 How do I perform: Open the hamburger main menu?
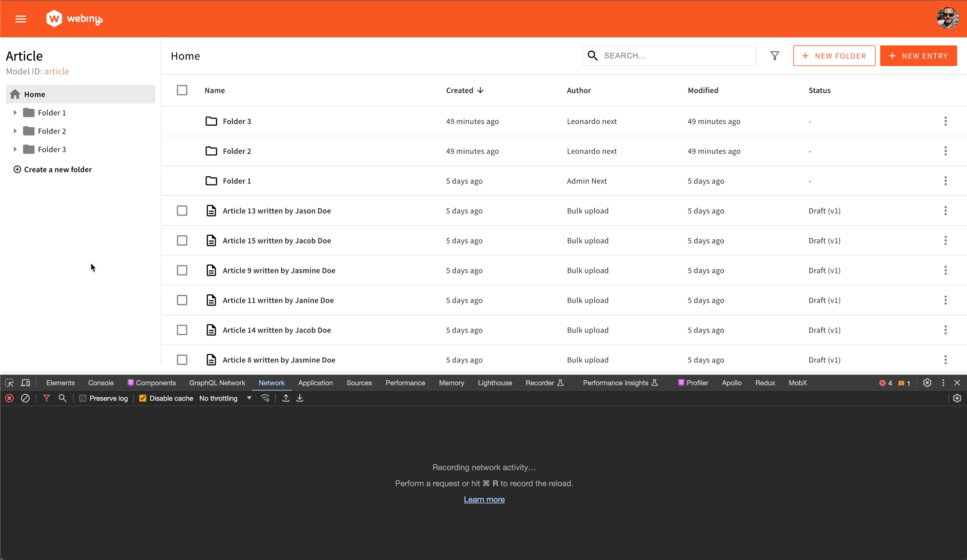(x=20, y=19)
